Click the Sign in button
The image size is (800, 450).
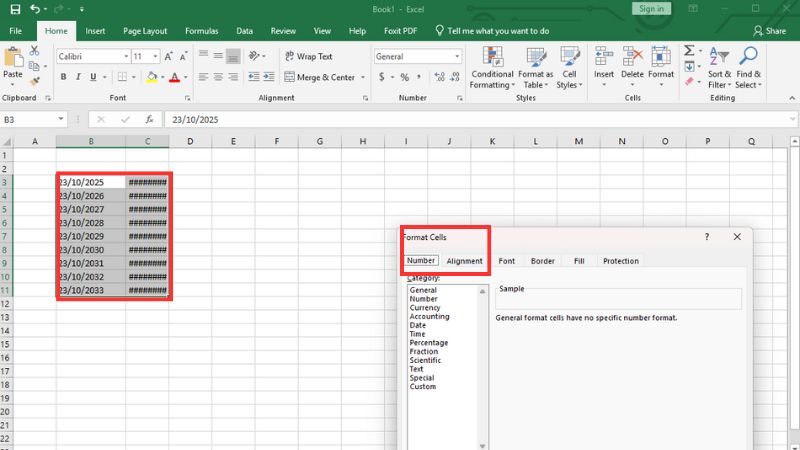point(651,9)
